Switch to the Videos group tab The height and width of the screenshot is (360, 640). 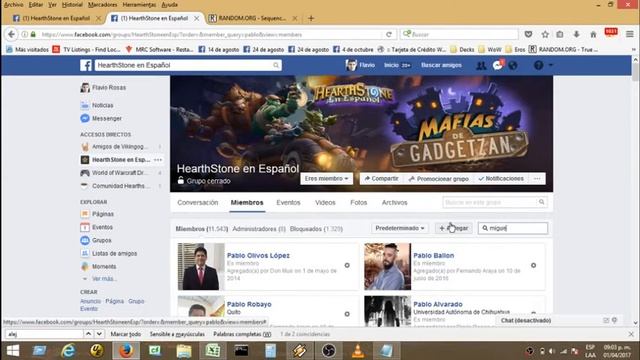[x=325, y=202]
